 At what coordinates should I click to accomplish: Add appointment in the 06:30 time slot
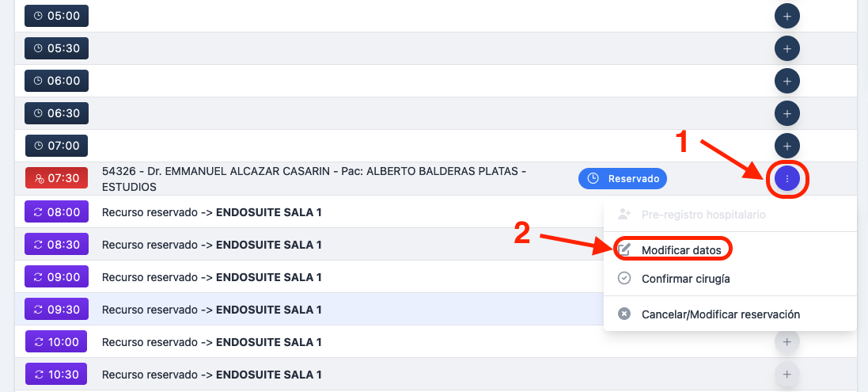pos(787,113)
